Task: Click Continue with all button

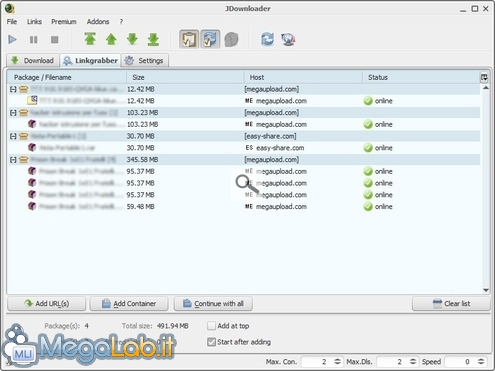Action: coord(213,304)
